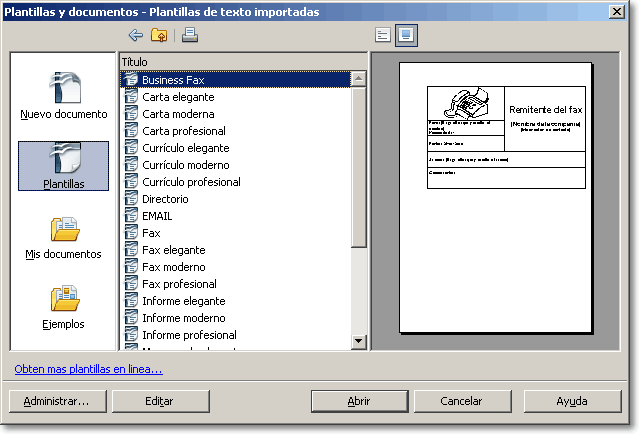The width and height of the screenshot is (639, 434).
Task: Click the Business Fax preview page
Action: pos(495,198)
